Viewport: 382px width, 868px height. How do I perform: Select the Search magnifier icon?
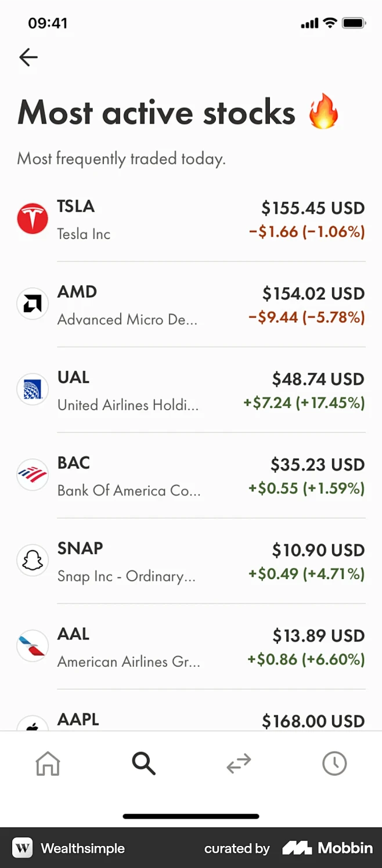[x=143, y=764]
